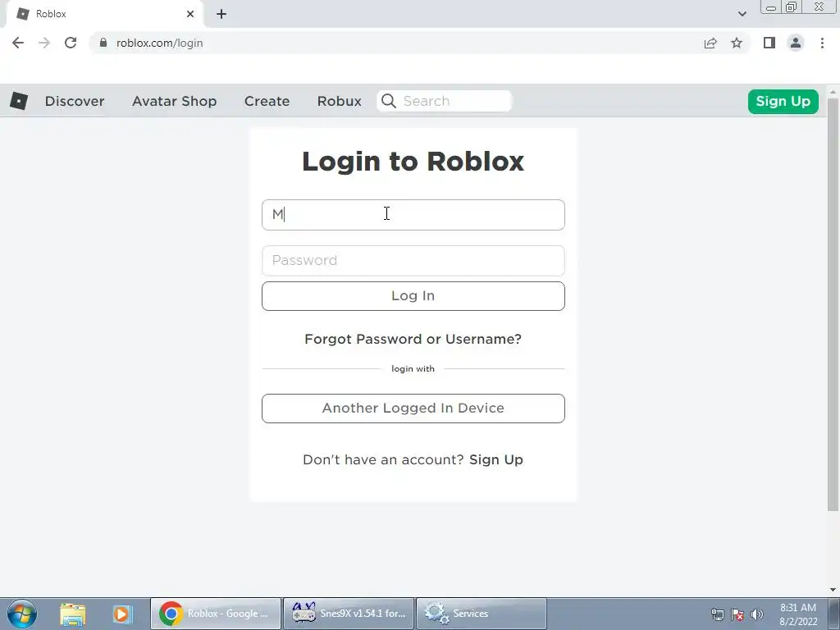Switch to Services taskbar window
The width and height of the screenshot is (840, 630).
[482, 614]
